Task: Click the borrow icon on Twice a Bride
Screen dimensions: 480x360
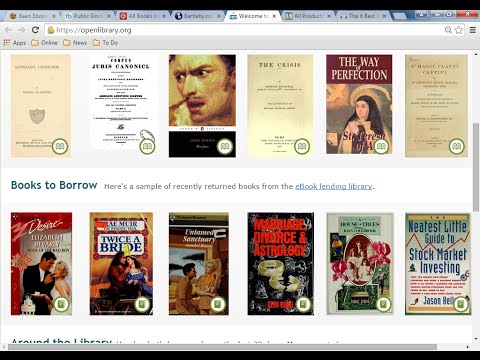Action: point(142,304)
